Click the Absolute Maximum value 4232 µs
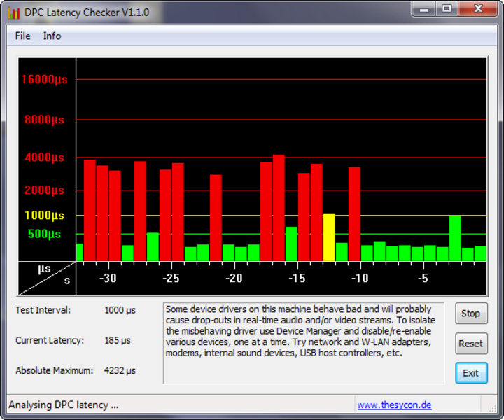The width and height of the screenshot is (504, 420). (x=120, y=370)
